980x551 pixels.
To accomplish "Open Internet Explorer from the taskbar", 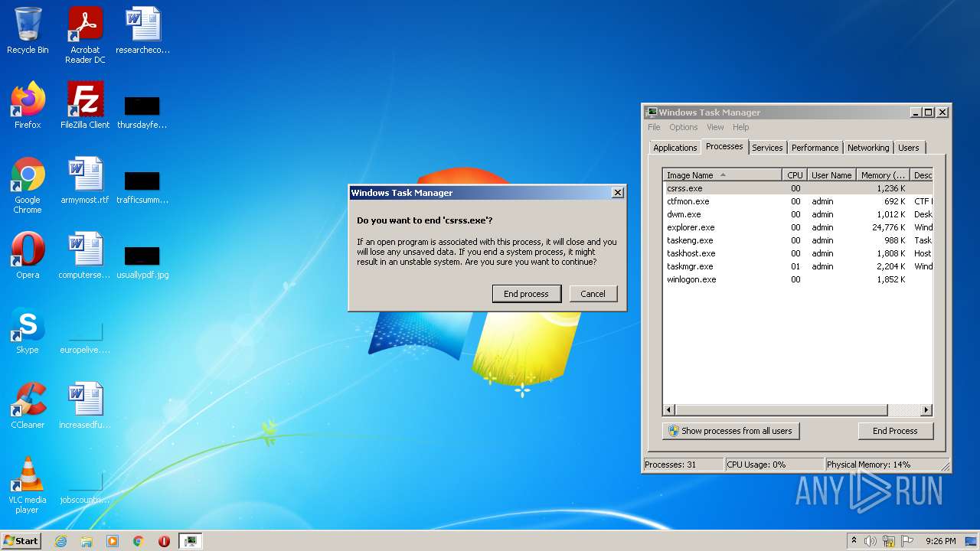I will click(60, 541).
